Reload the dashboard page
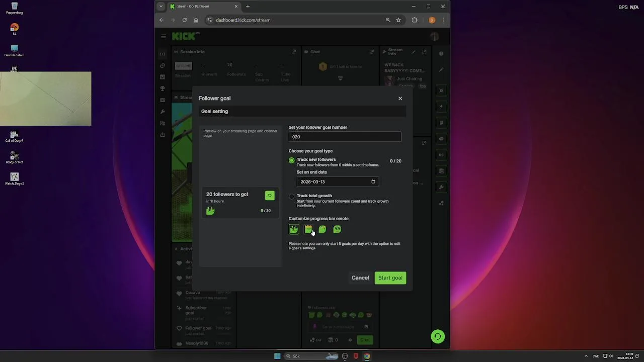The width and height of the screenshot is (644, 362). pyautogui.click(x=184, y=20)
